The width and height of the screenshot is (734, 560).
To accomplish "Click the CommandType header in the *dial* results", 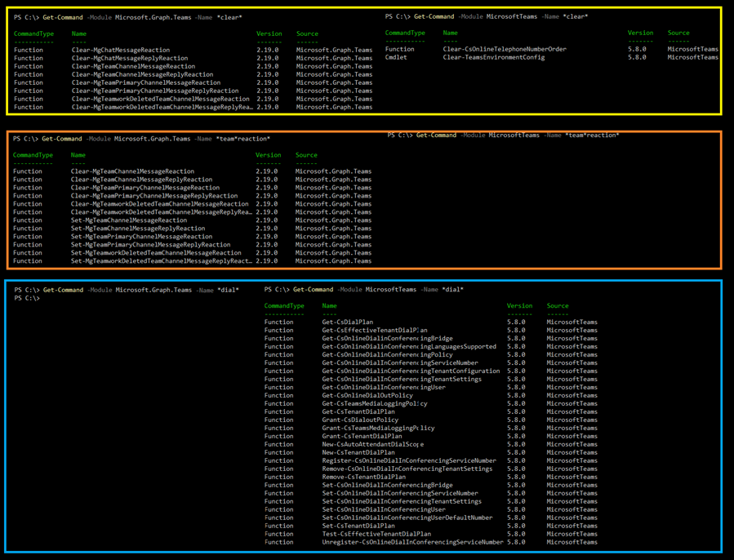I will pyautogui.click(x=284, y=306).
